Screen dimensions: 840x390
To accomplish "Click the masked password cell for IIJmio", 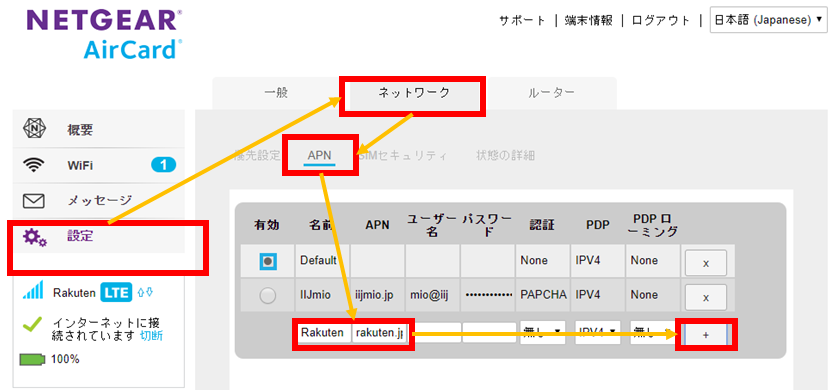I will click(488, 295).
